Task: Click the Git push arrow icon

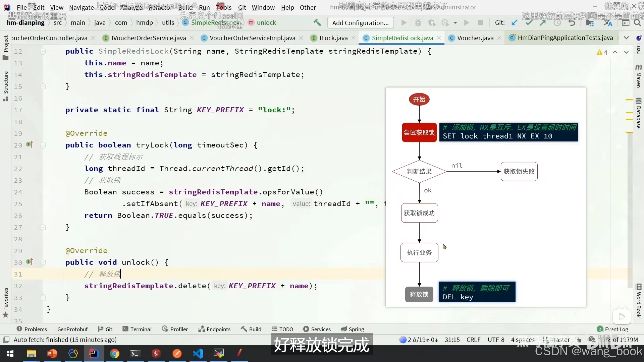Action: click(x=543, y=22)
